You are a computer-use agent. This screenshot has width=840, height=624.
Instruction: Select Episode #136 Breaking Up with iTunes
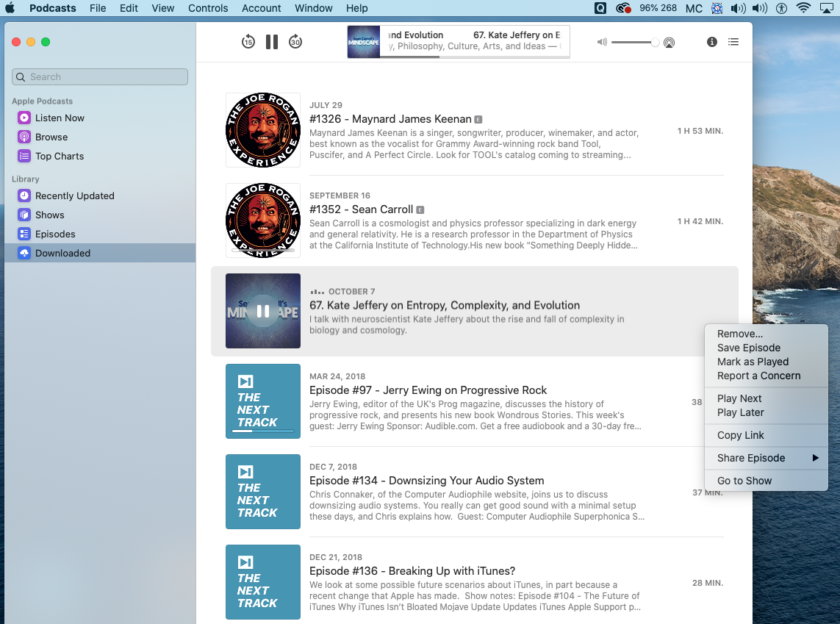click(412, 571)
